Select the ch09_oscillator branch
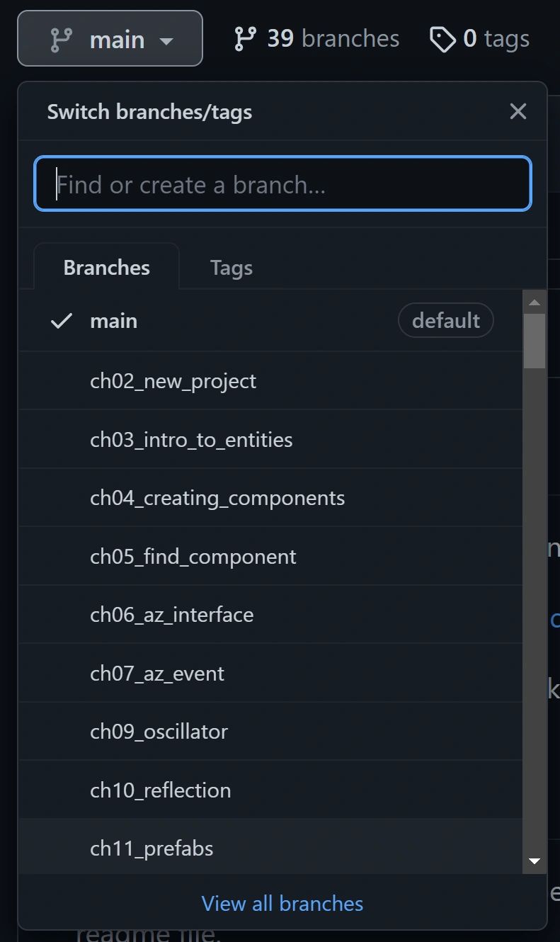Viewport: 560px width, 942px height. (159, 732)
